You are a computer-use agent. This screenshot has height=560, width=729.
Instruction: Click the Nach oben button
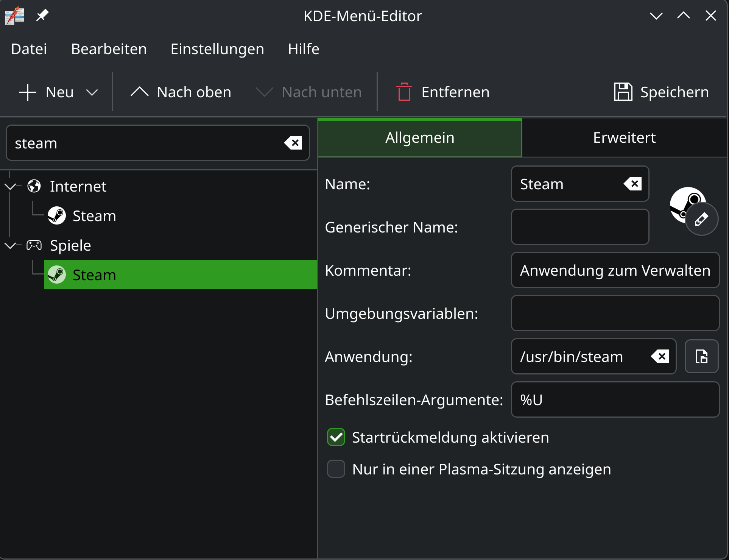coord(181,92)
